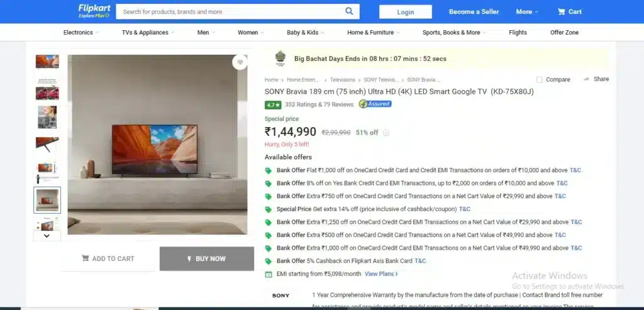The height and width of the screenshot is (310, 644).
Task: Click offer tag icon for Flat ₹1,000 off
Action: coord(268,170)
